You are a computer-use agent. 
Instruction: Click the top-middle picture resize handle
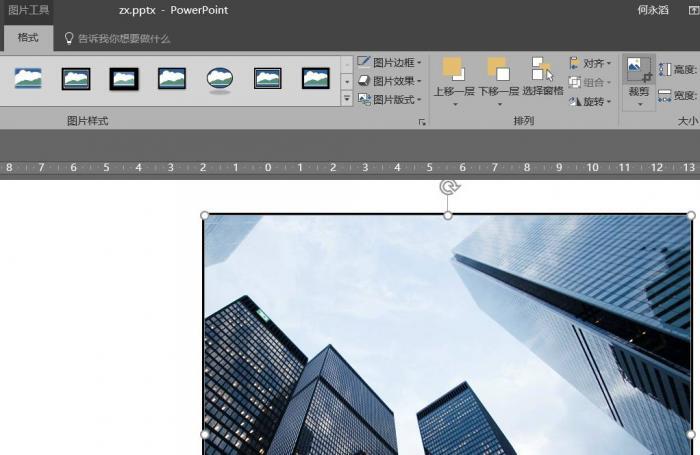448,216
